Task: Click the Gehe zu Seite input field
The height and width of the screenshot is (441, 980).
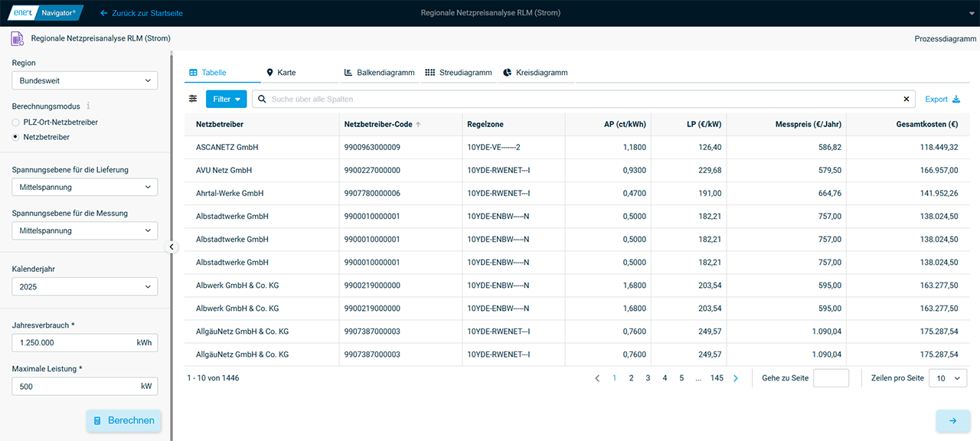Action: 831,378
